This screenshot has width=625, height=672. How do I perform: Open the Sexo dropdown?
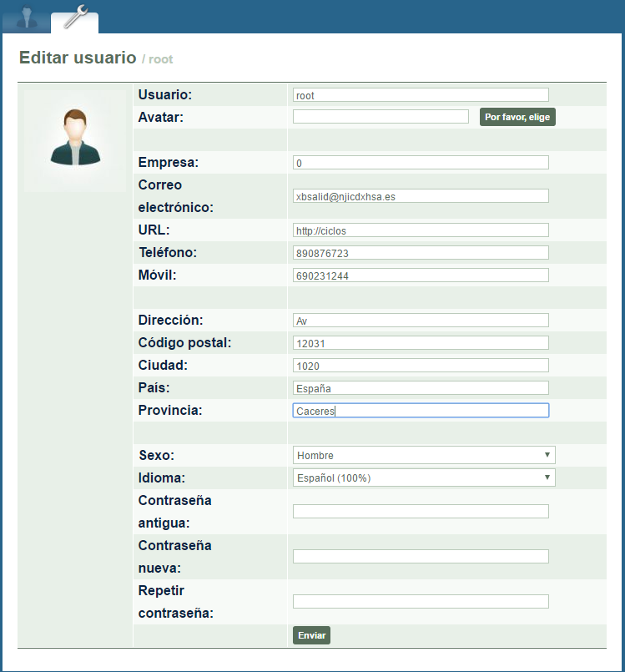(x=424, y=455)
